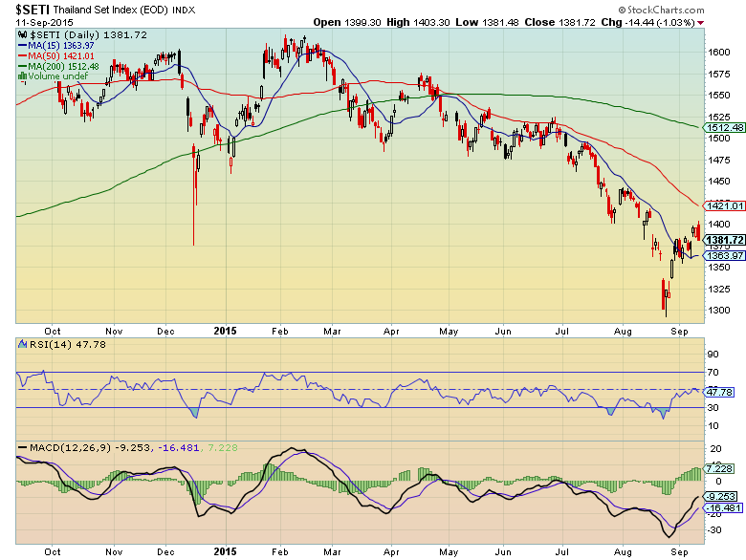Click the 1363.97 MA(15) price tag
This screenshot has height=560, width=746.
pyautogui.click(x=725, y=255)
